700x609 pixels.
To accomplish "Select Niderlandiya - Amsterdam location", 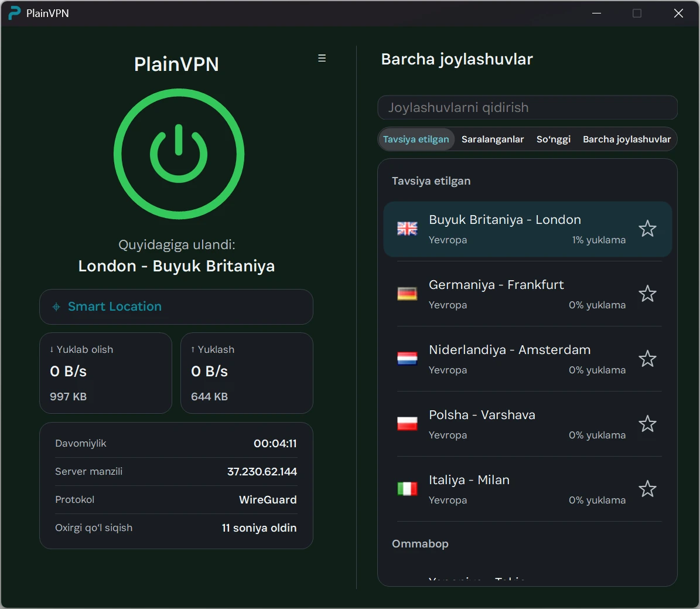I will (x=527, y=359).
